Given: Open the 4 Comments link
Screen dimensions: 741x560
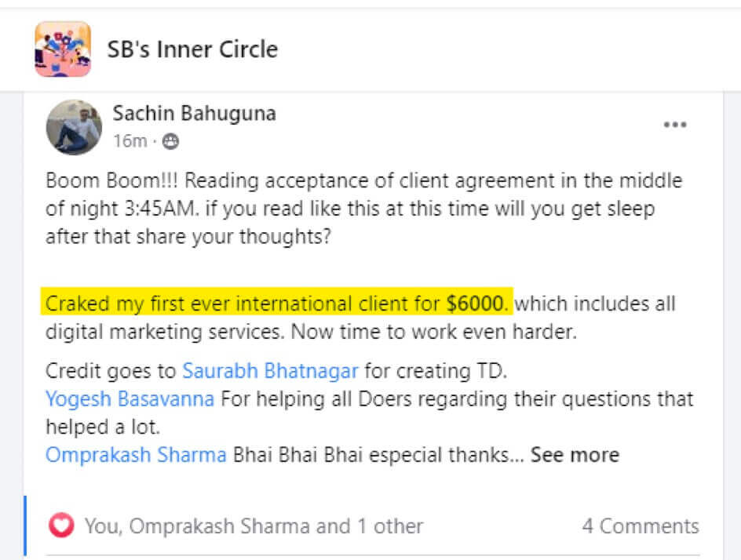Looking at the screenshot, I should click(640, 525).
